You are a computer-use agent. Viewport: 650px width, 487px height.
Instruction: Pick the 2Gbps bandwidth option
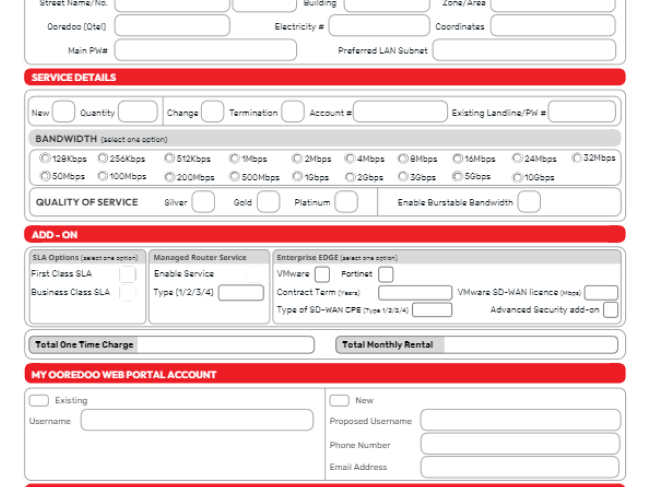pyautogui.click(x=350, y=177)
